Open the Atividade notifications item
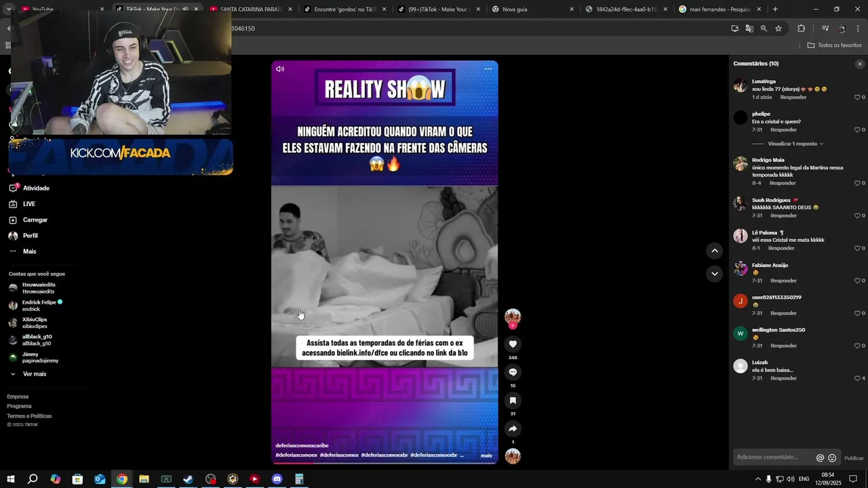The width and height of the screenshot is (868, 488). tap(36, 188)
